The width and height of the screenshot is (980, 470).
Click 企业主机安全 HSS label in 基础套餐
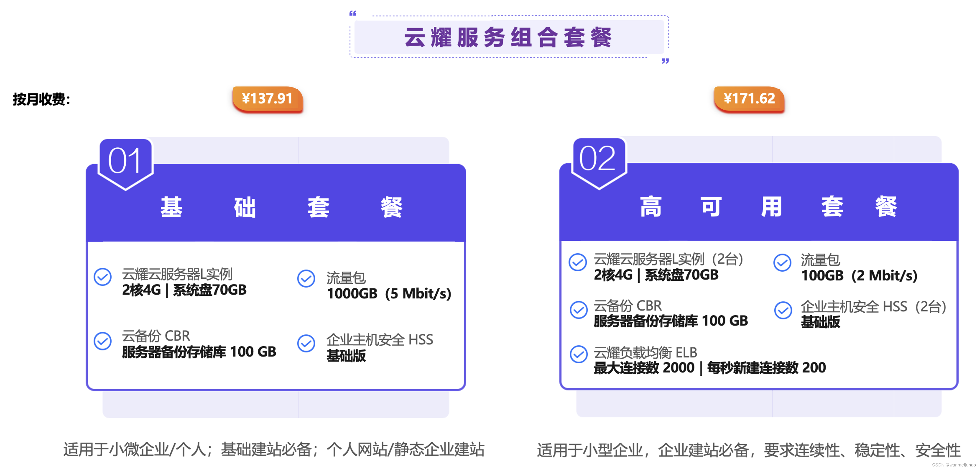[x=380, y=339]
